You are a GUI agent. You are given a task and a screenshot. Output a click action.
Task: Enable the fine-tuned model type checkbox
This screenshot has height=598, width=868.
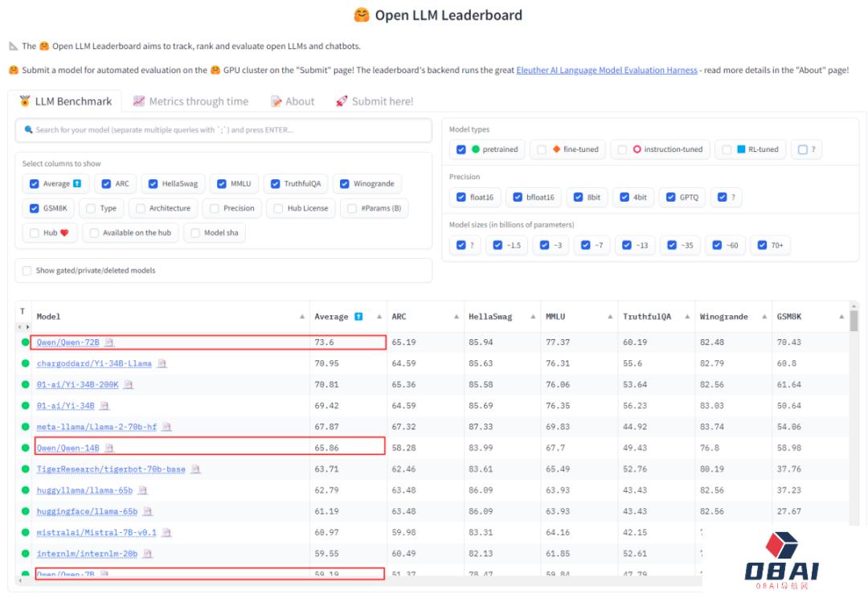[542, 149]
